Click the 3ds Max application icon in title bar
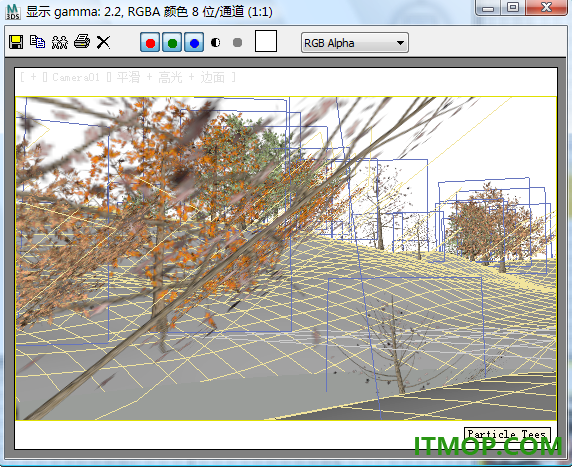This screenshot has width=572, height=469. click(13, 12)
